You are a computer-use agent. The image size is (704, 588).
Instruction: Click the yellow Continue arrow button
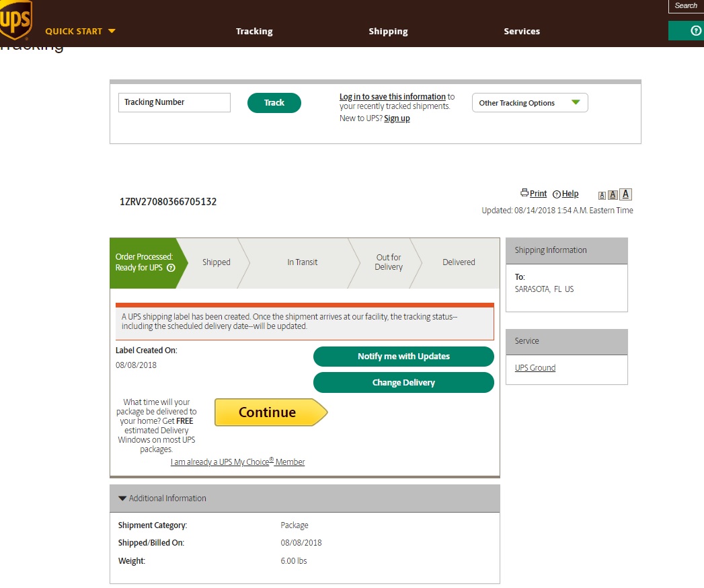(271, 412)
